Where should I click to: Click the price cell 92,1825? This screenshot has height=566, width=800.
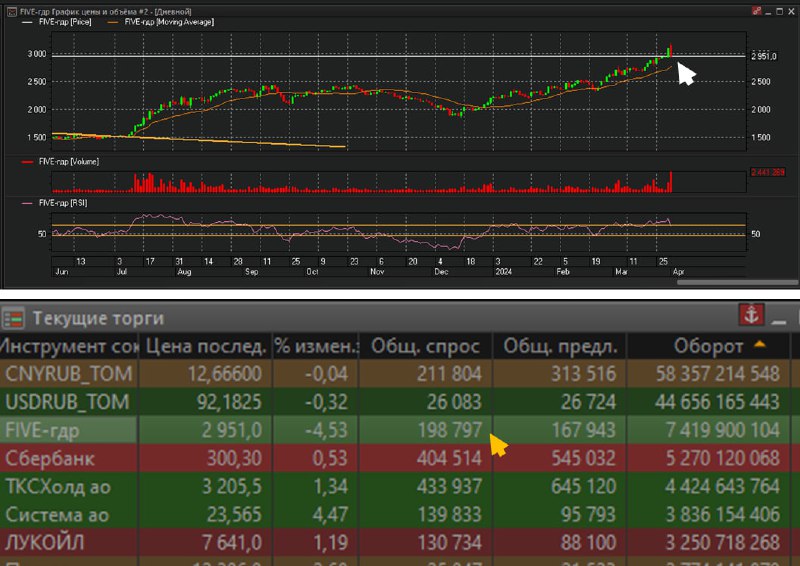(206, 402)
